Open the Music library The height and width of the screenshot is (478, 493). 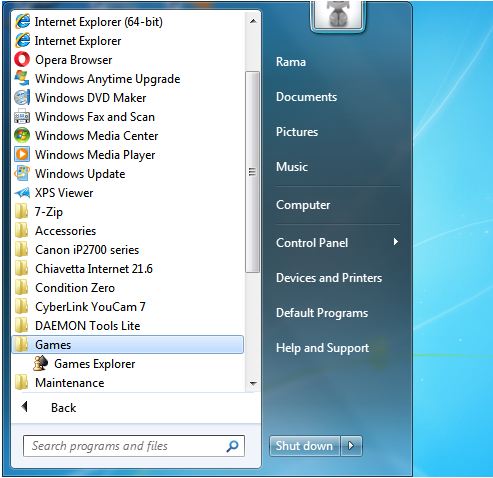coord(292,167)
